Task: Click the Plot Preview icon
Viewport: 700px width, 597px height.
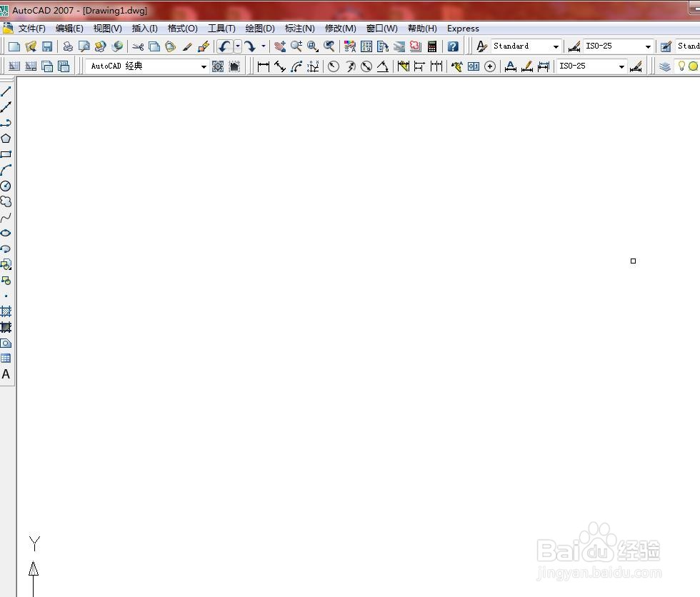Action: coord(84,46)
